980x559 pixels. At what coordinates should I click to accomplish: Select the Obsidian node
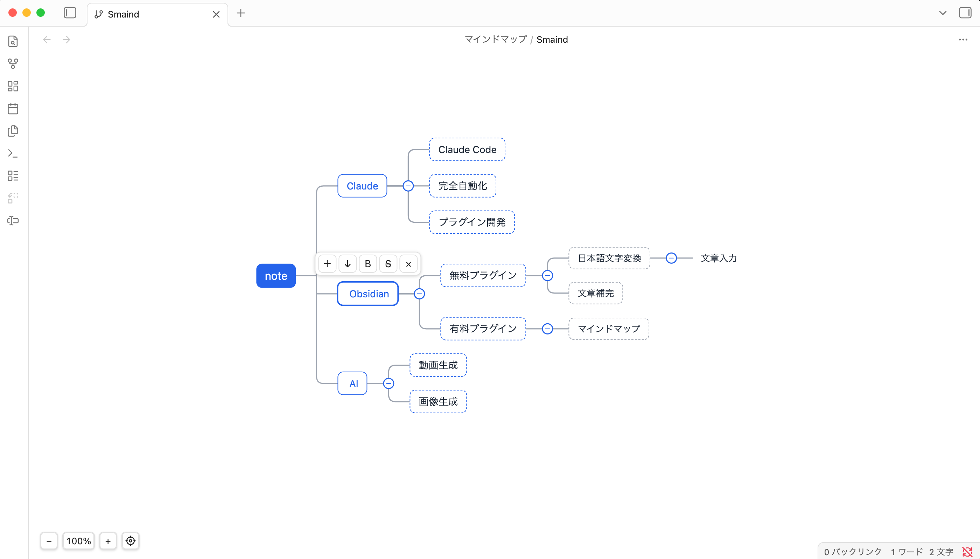coord(368,294)
